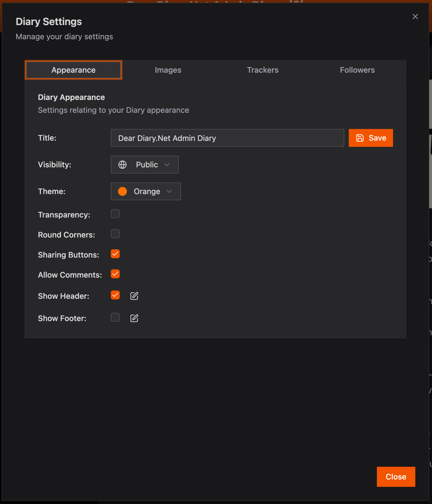The image size is (432, 504).
Task: Click the 'Visibility:' label
Action: (55, 165)
